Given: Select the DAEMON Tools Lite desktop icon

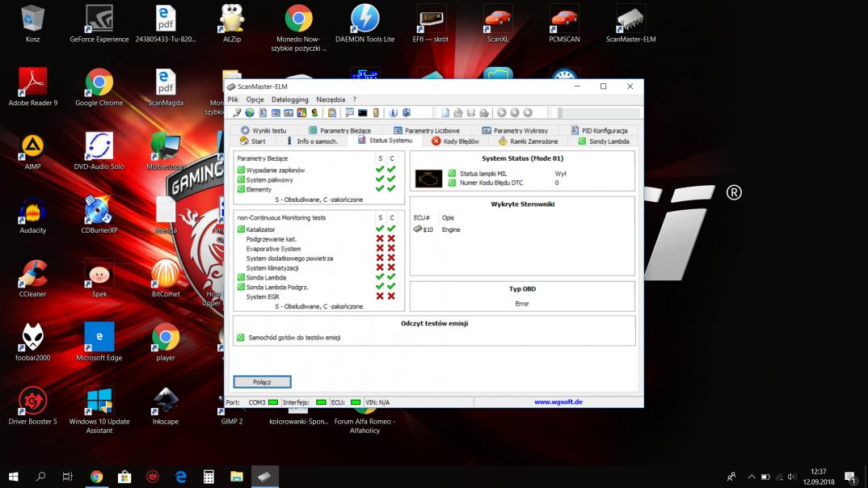Looking at the screenshot, I should pyautogui.click(x=364, y=23).
